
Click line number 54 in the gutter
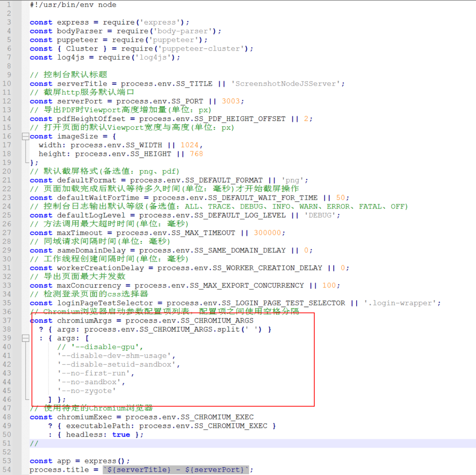[x=7, y=470]
